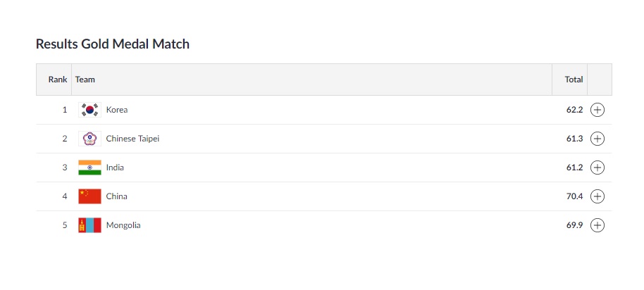Click the Chinese Taipei flag icon
The image size is (644, 290).
click(x=89, y=139)
